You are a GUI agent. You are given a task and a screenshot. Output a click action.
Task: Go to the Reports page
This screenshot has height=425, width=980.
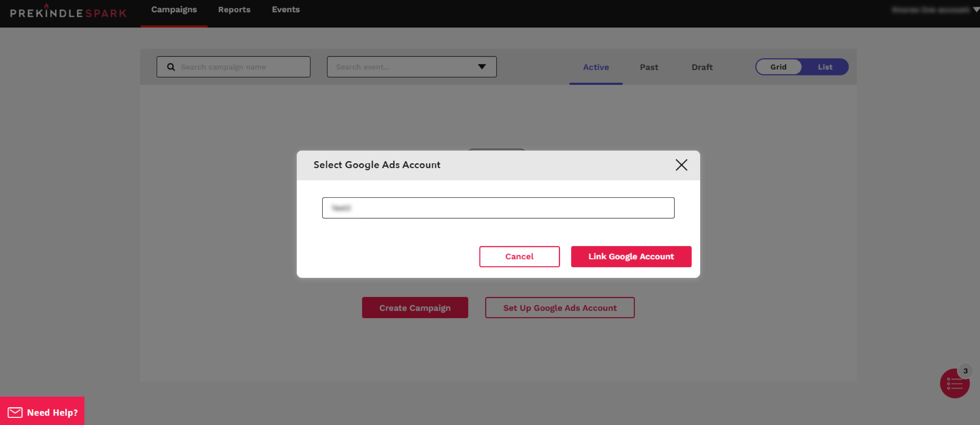click(x=234, y=10)
